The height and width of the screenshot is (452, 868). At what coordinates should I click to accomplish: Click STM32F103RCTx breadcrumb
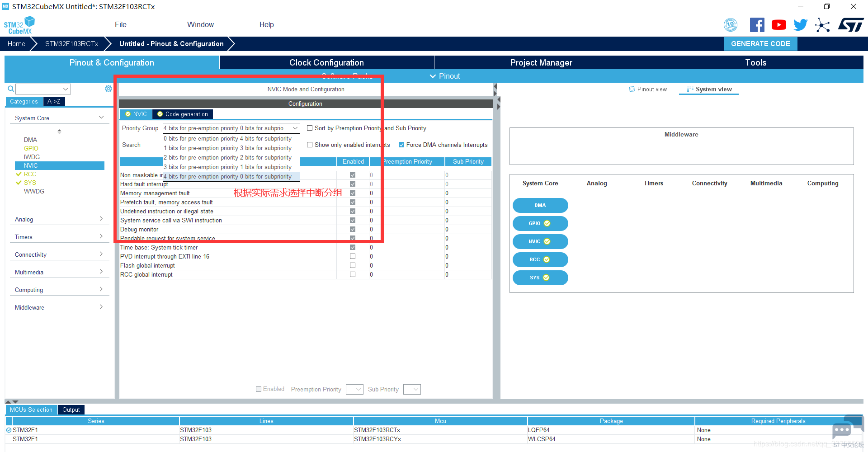pos(71,44)
